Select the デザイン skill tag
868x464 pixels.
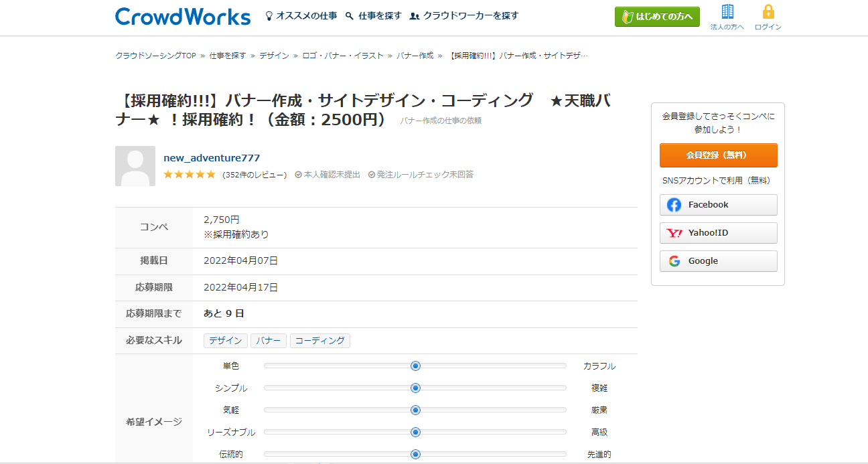[x=225, y=340]
